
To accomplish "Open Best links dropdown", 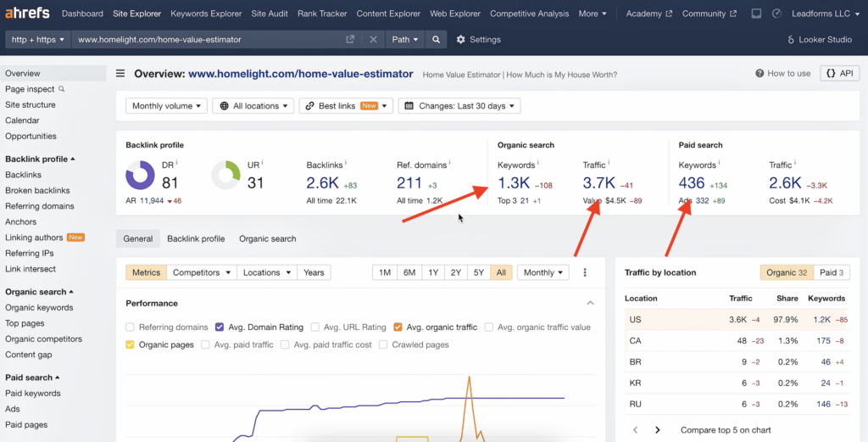I will (x=346, y=106).
